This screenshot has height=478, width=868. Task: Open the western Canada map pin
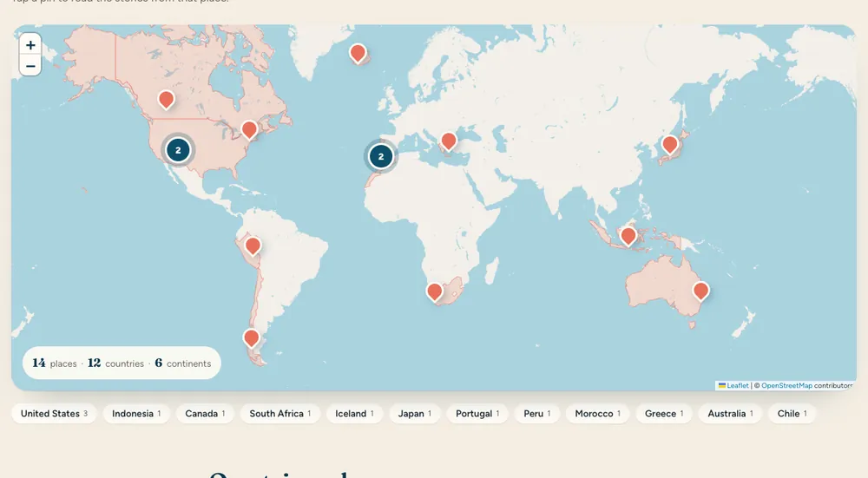(166, 100)
